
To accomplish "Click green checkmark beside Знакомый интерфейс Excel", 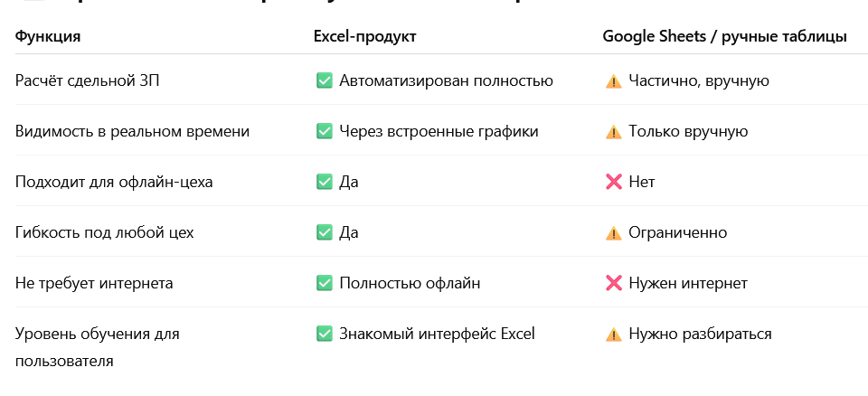I will click(x=324, y=334).
